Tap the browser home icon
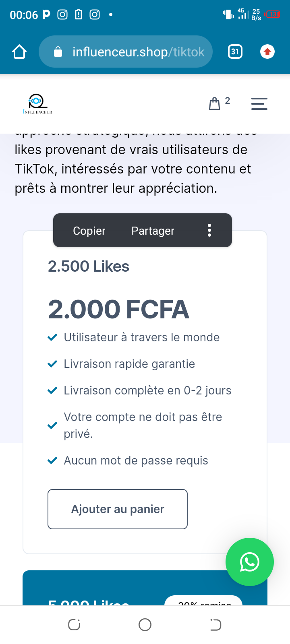This screenshot has height=644, width=290. [x=19, y=52]
